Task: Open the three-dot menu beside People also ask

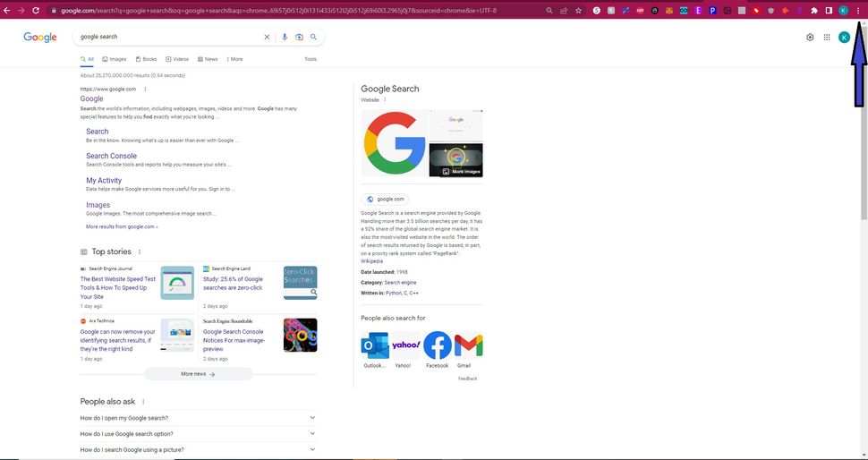Action: coord(143,402)
